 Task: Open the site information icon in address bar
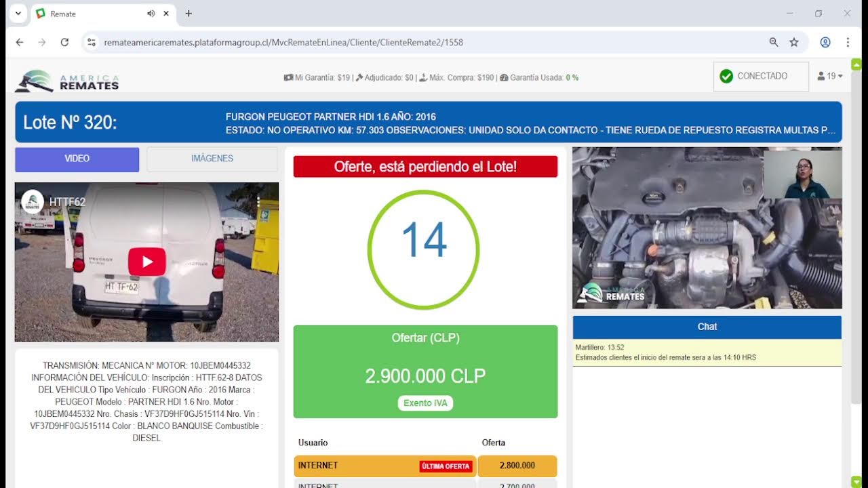pos(92,42)
